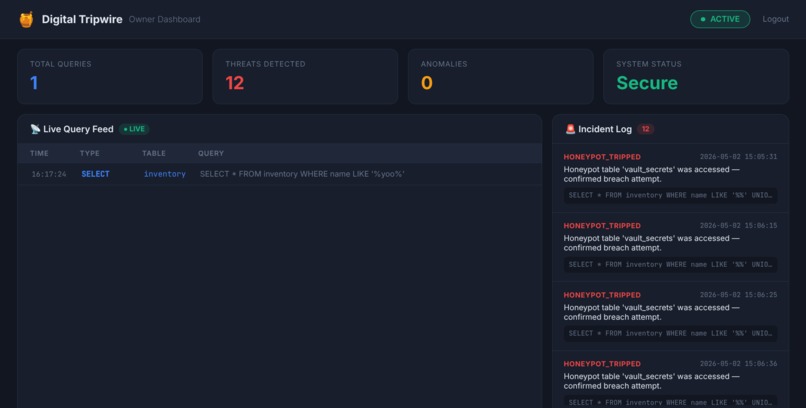This screenshot has height=408, width=806.
Task: Click the LIVE badge in query feed
Action: click(134, 129)
